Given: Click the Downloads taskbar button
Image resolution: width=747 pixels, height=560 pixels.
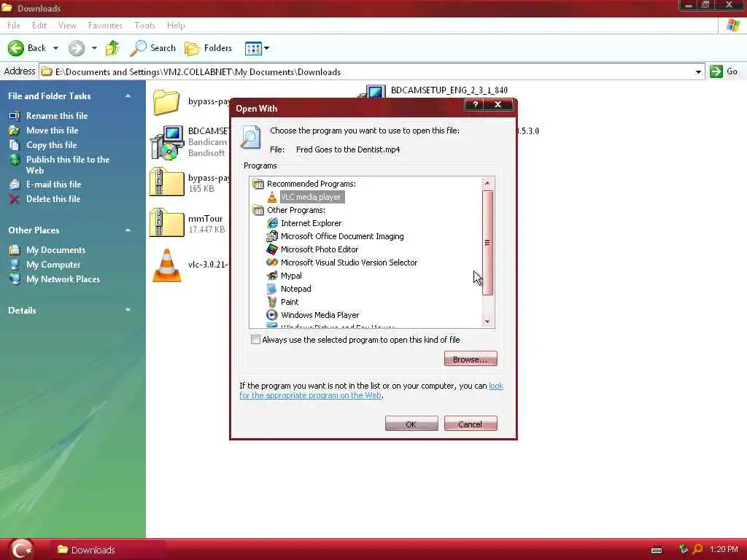Looking at the screenshot, I should tap(108, 550).
